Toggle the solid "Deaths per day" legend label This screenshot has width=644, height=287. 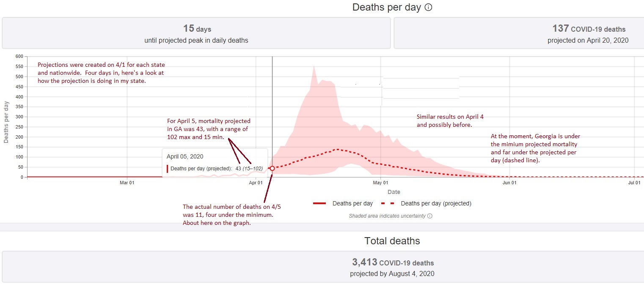(352, 203)
